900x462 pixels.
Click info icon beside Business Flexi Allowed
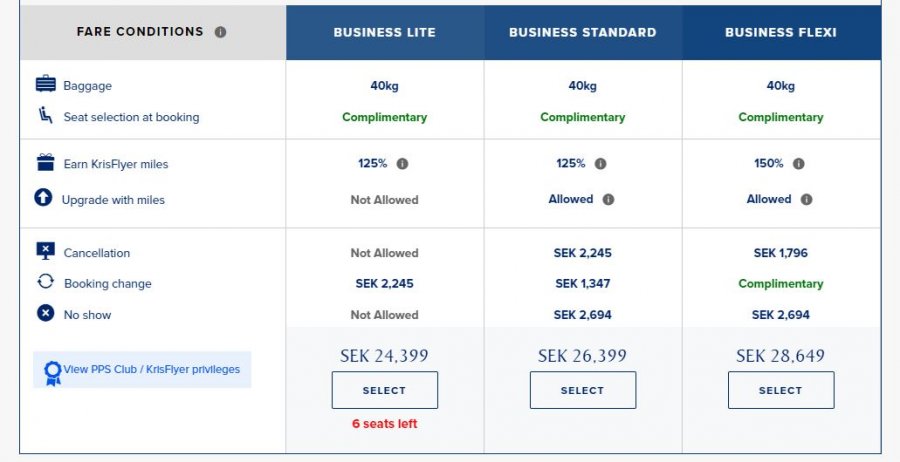tap(806, 200)
